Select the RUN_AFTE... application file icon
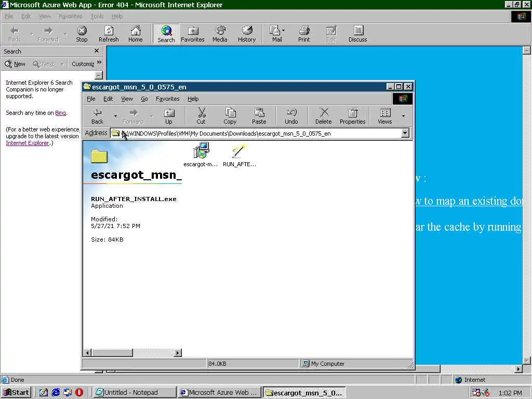The width and height of the screenshot is (532, 399). 239,155
